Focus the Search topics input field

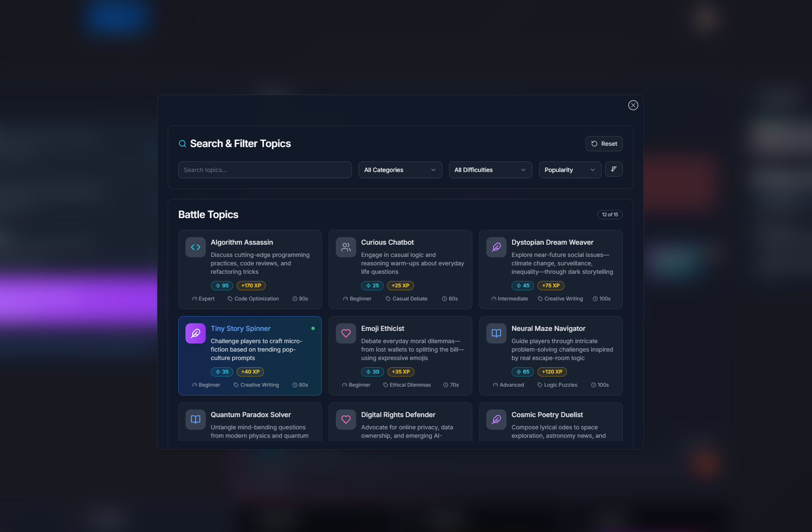pos(264,170)
